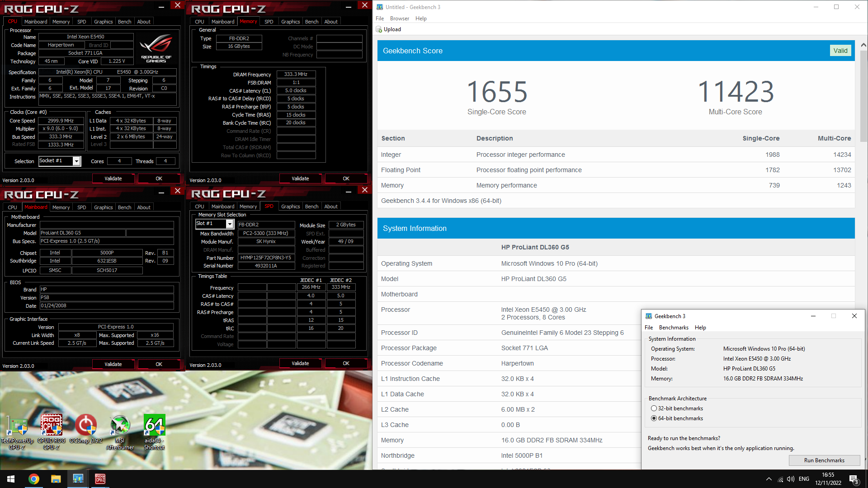Click DRAM Frequency value 333.3 MHz
Image resolution: width=868 pixels, height=488 pixels.
pos(296,75)
